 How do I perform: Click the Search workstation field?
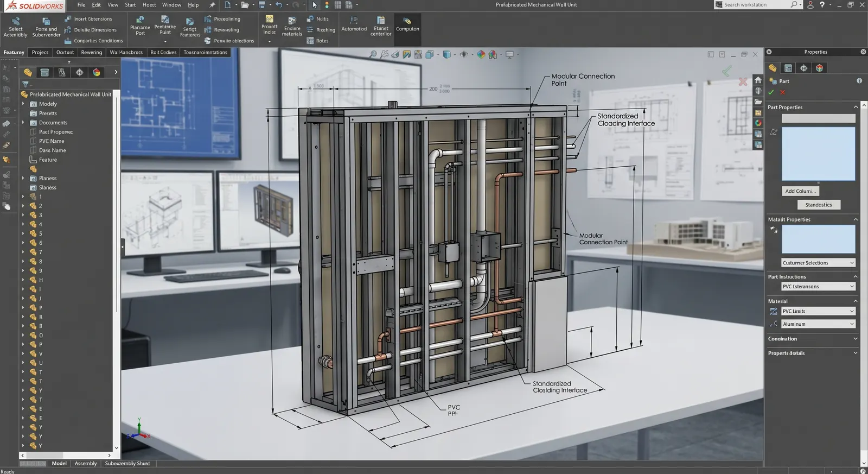point(758,4)
